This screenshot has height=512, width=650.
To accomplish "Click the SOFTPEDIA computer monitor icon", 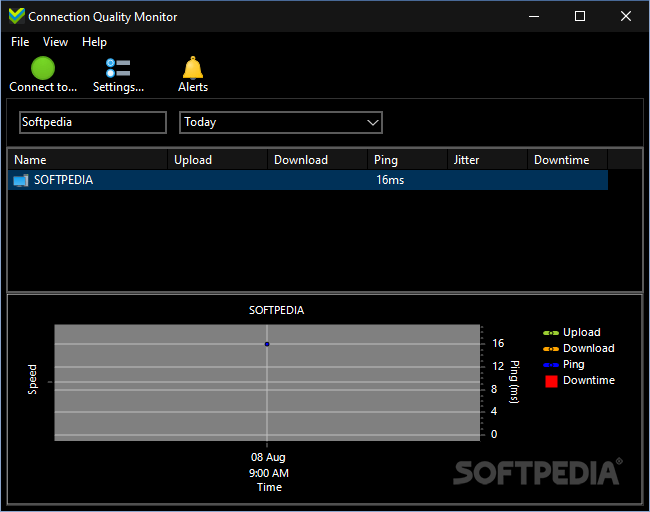I will tap(21, 180).
